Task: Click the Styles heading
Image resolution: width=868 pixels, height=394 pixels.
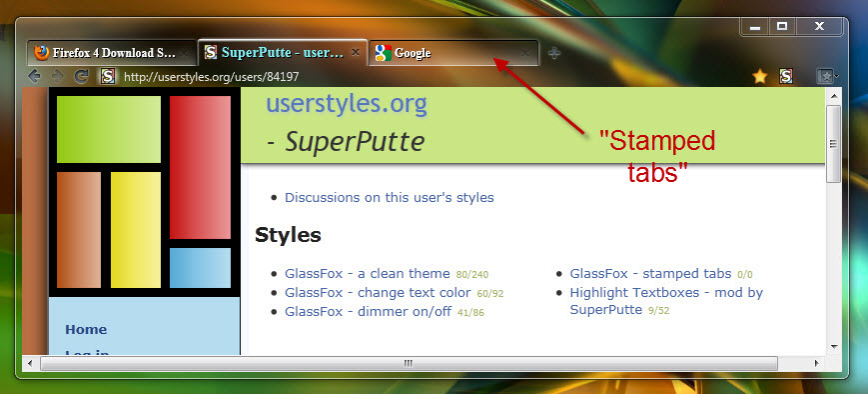Action: coord(288,235)
